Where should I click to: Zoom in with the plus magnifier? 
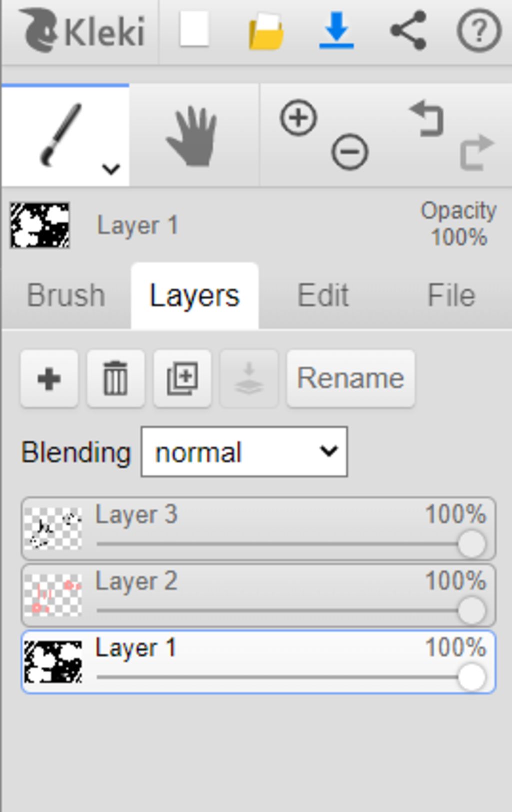tap(298, 118)
